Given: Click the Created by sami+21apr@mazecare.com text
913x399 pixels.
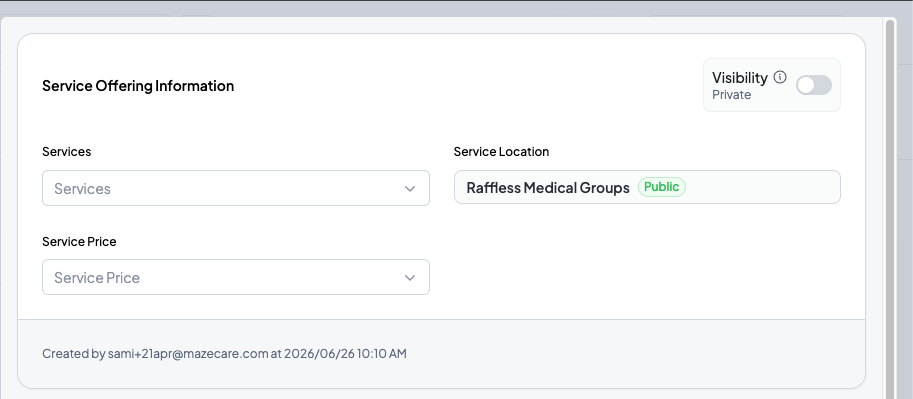Looking at the screenshot, I should point(224,354).
